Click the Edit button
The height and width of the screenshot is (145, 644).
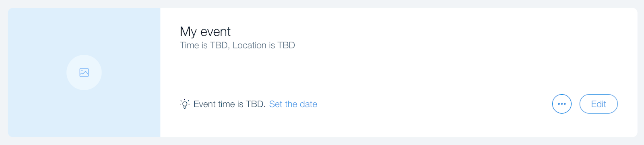(599, 104)
